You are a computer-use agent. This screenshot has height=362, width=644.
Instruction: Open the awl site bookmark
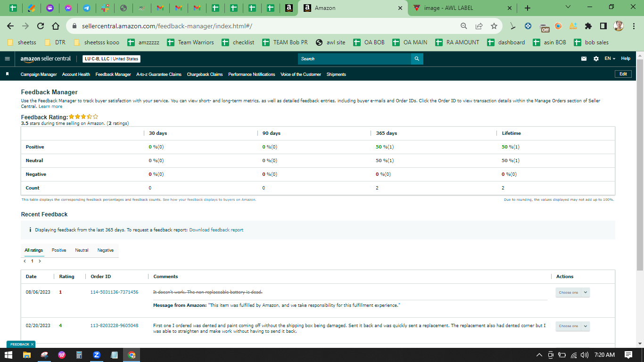pos(331,42)
